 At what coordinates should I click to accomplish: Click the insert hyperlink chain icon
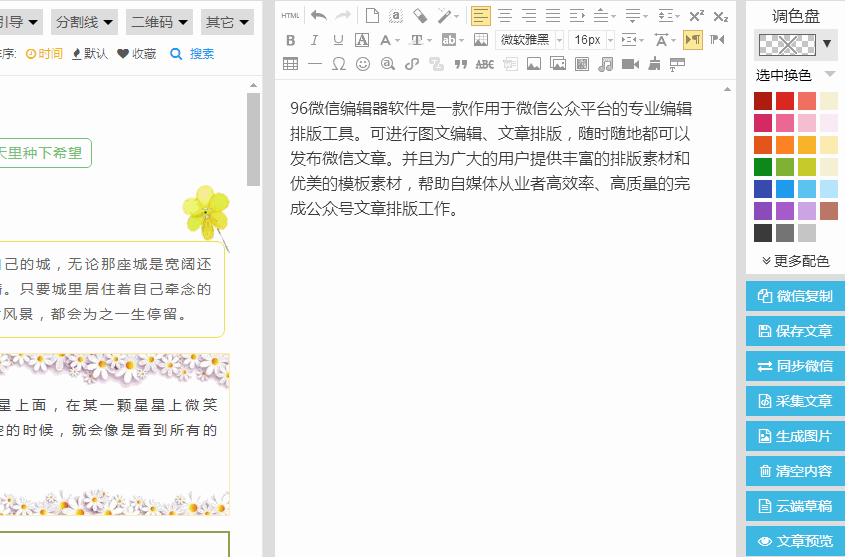pos(412,64)
